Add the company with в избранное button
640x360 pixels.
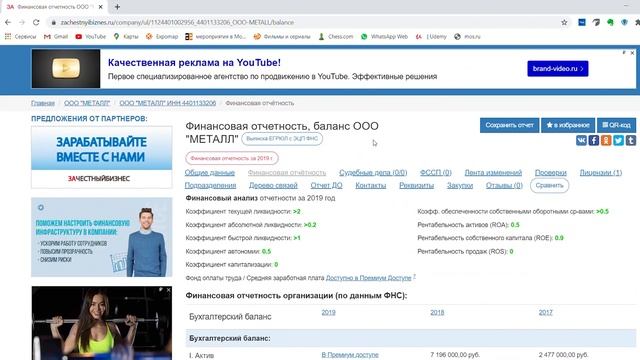pos(568,125)
